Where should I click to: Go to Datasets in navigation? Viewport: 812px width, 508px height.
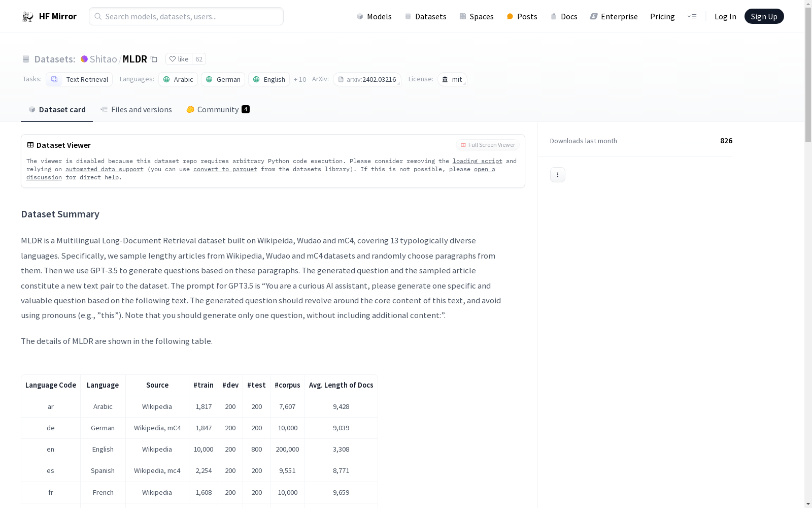pos(425,16)
